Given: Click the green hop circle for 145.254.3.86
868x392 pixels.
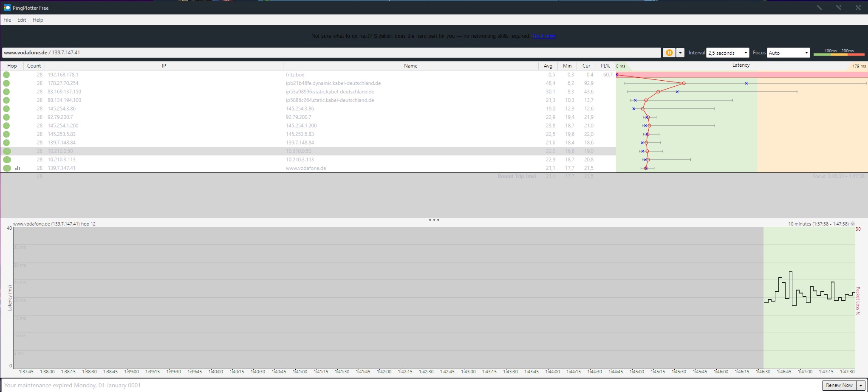Looking at the screenshot, I should click(6, 109).
